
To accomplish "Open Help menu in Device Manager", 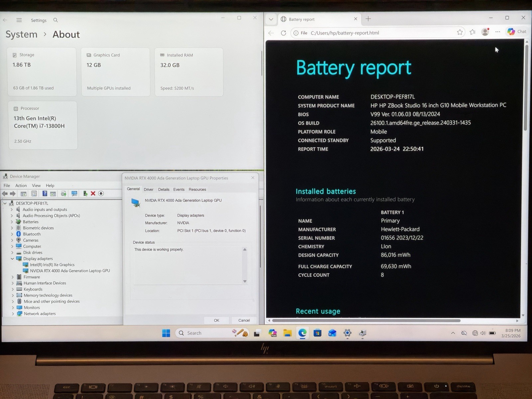I will click(x=50, y=186).
